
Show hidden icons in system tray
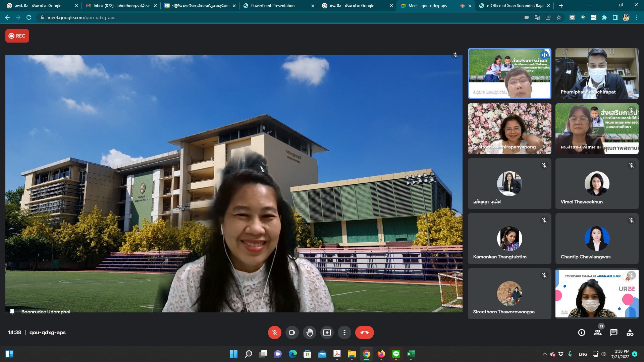(x=544, y=354)
